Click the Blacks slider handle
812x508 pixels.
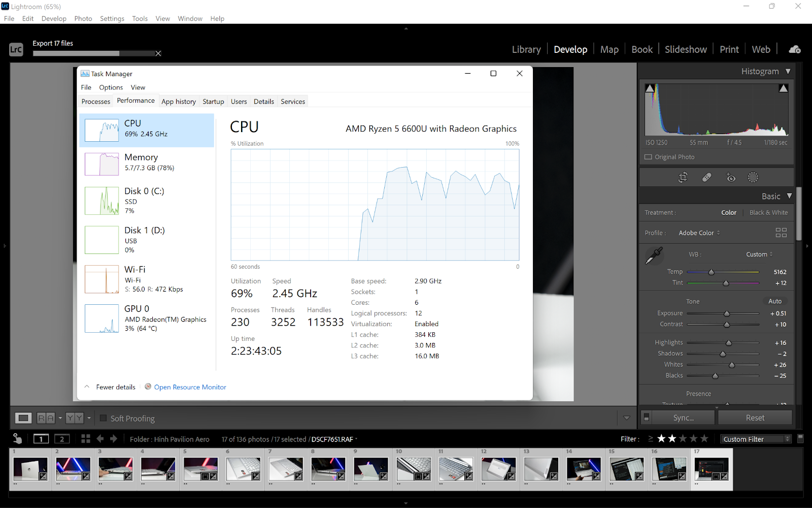pyautogui.click(x=715, y=376)
